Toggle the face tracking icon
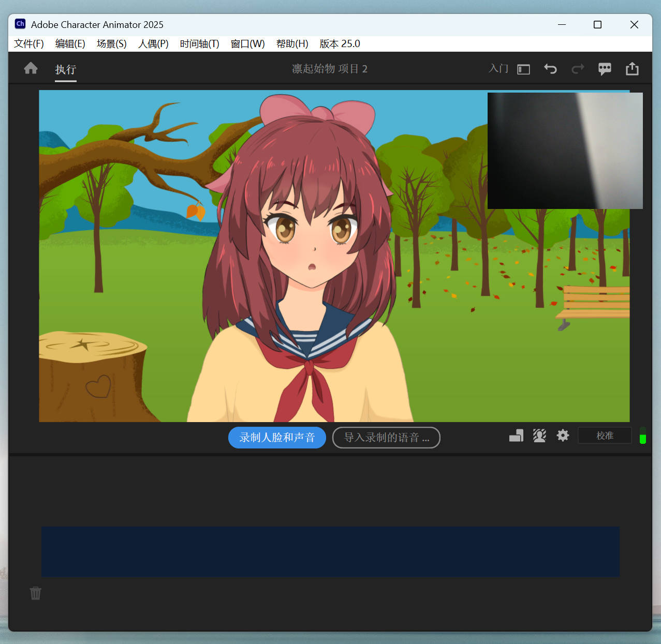Screen dimensions: 661x644 [539, 436]
